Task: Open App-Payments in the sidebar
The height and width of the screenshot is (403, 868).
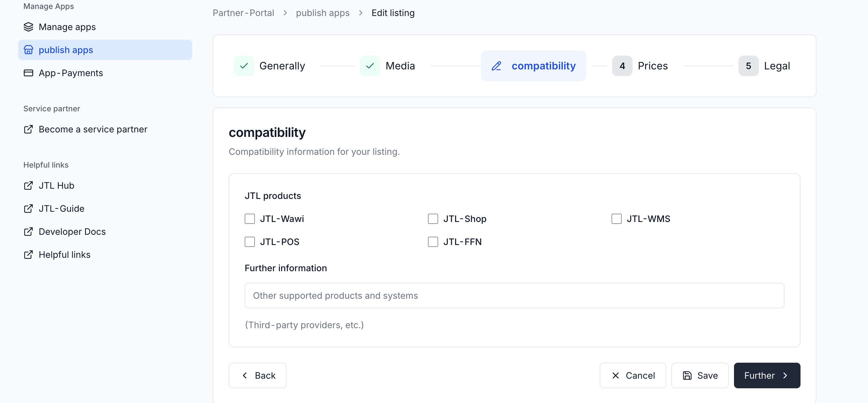Action: (x=105, y=73)
